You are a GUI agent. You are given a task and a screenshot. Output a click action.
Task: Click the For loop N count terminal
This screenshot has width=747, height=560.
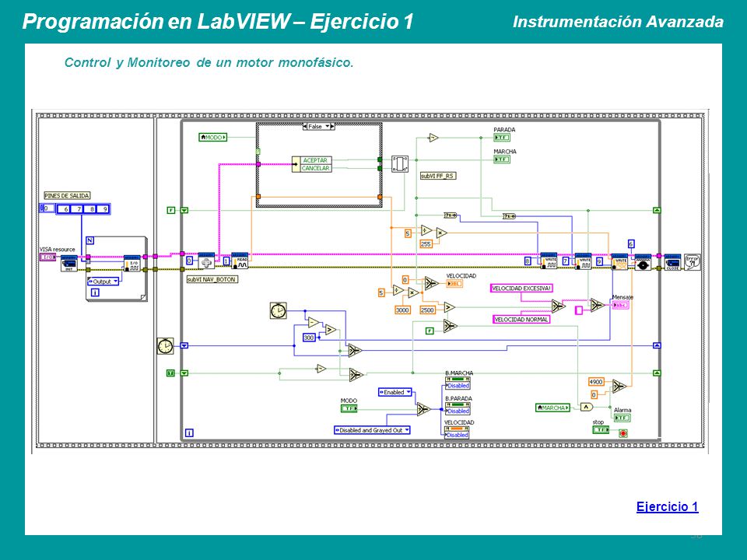(90, 240)
